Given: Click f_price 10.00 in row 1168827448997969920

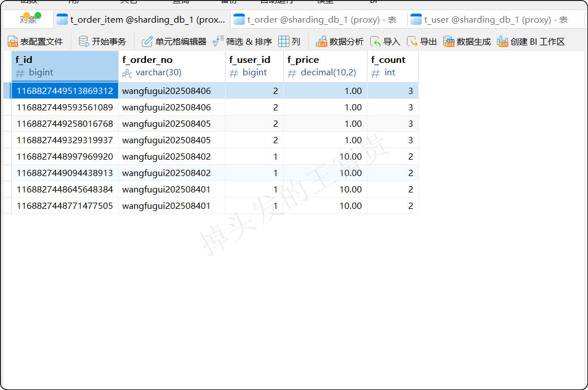Looking at the screenshot, I should click(x=325, y=157).
